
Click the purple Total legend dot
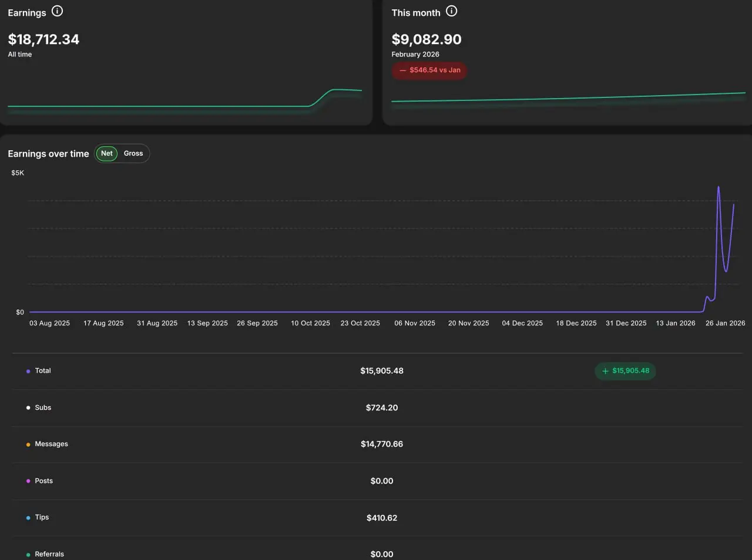28,371
